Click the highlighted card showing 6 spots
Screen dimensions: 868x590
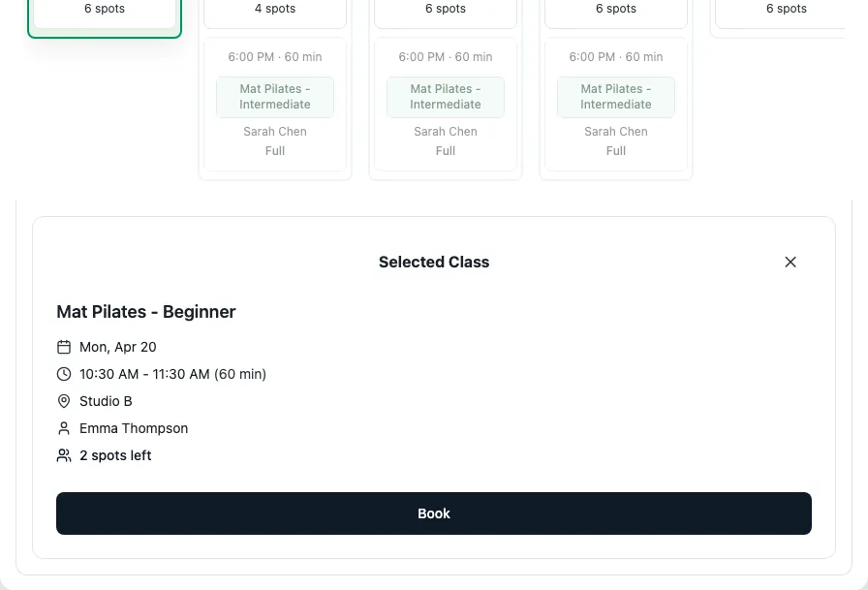coord(104,9)
